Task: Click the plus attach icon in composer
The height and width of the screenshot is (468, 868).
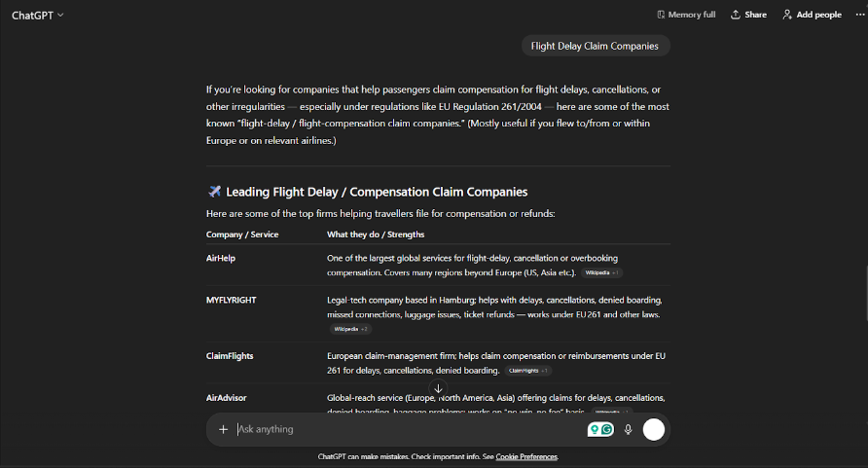Action: pyautogui.click(x=223, y=429)
